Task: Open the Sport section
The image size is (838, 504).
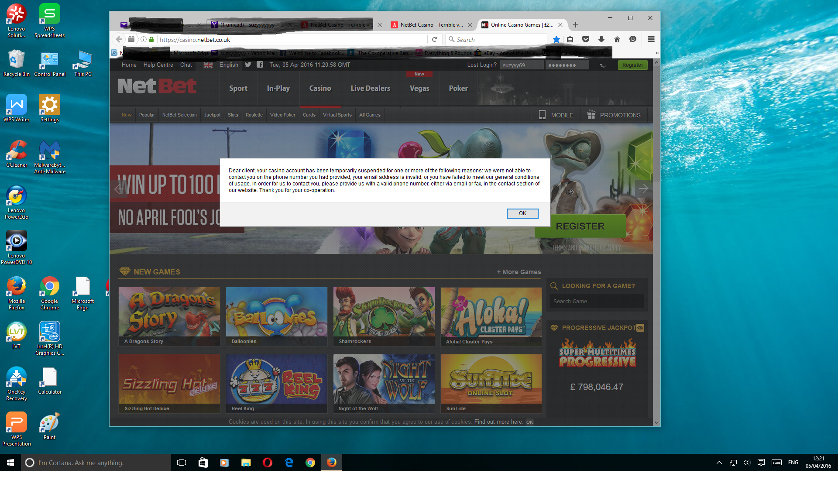Action: 238,88
